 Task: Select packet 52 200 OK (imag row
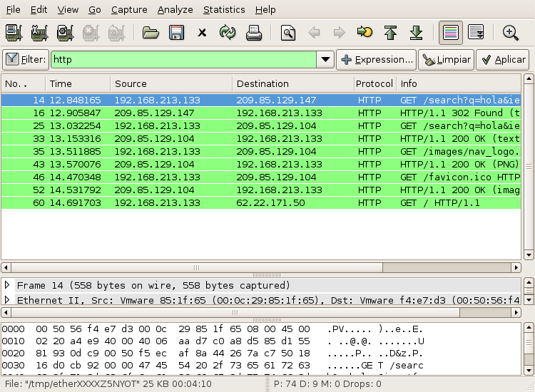point(261,190)
